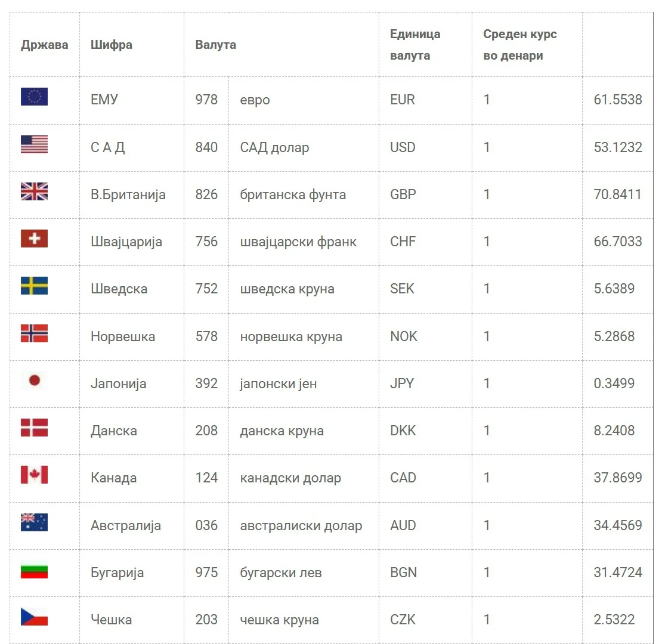Click the European Union flag icon

(34, 97)
